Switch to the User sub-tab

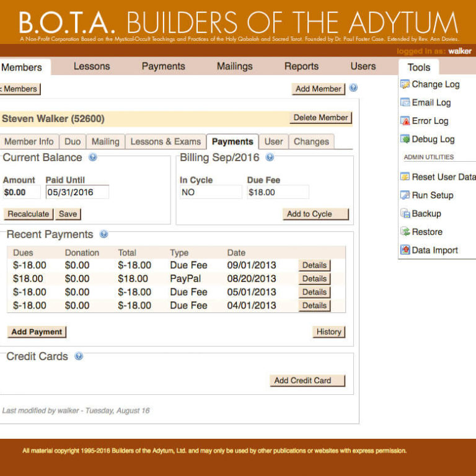(273, 141)
